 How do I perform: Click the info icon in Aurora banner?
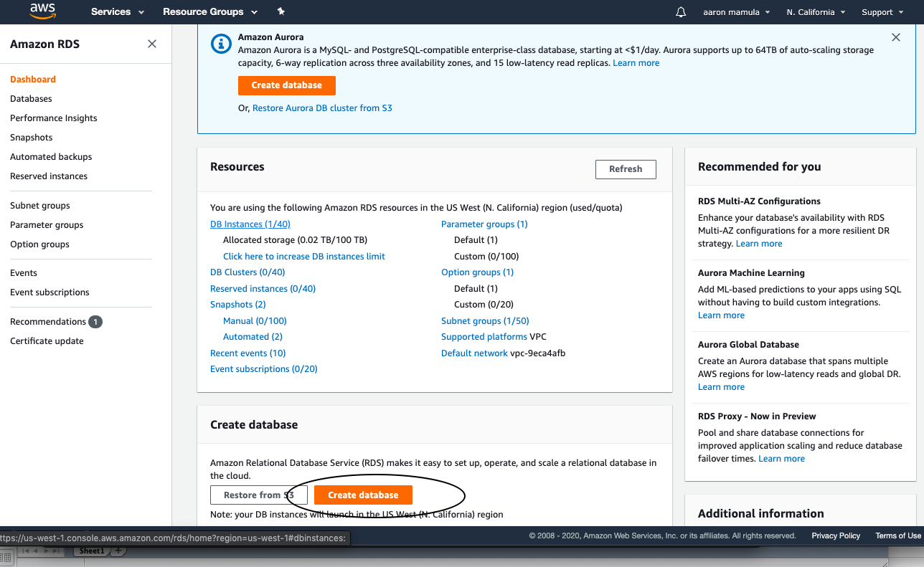point(221,44)
